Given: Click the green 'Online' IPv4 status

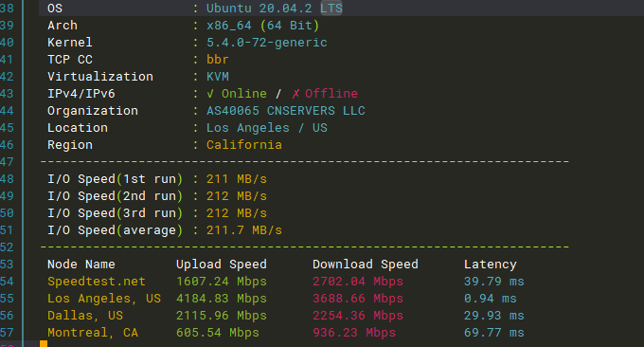Looking at the screenshot, I should click(244, 94).
